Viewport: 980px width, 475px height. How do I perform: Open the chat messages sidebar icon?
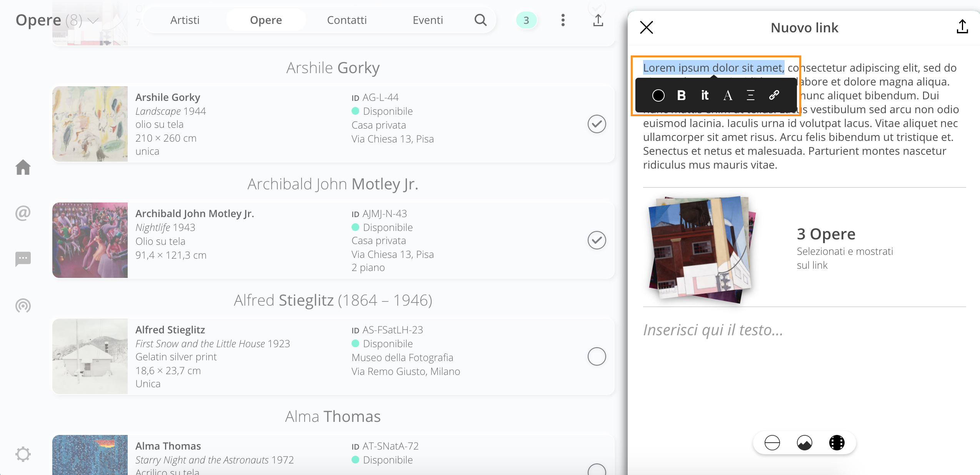click(x=23, y=259)
